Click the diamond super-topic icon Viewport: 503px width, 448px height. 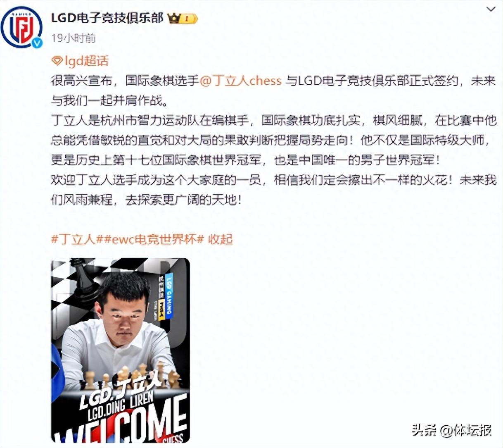[57, 62]
